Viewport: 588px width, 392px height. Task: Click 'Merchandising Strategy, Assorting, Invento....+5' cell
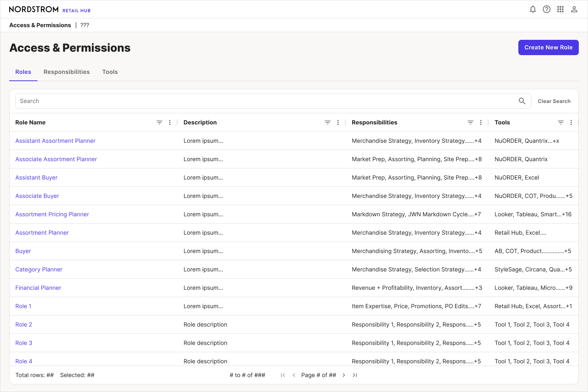[417, 251]
